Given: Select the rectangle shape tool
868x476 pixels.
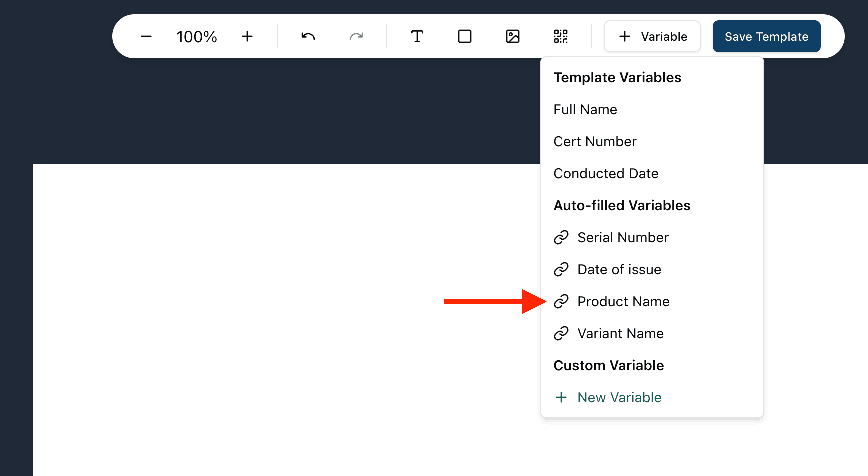Looking at the screenshot, I should click(464, 36).
